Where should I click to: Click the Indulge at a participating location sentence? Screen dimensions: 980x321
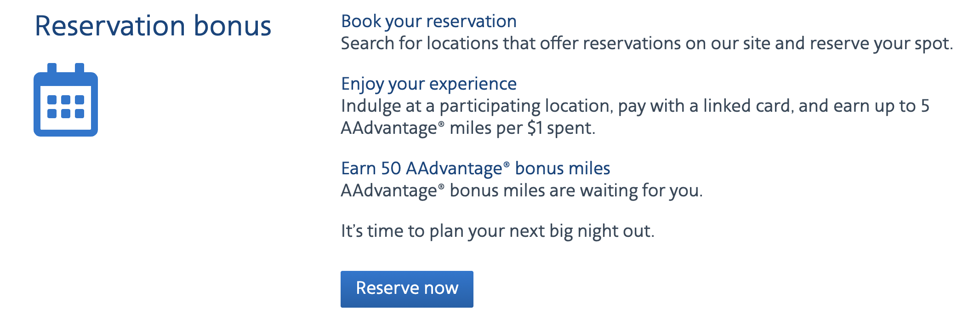[x=635, y=117]
